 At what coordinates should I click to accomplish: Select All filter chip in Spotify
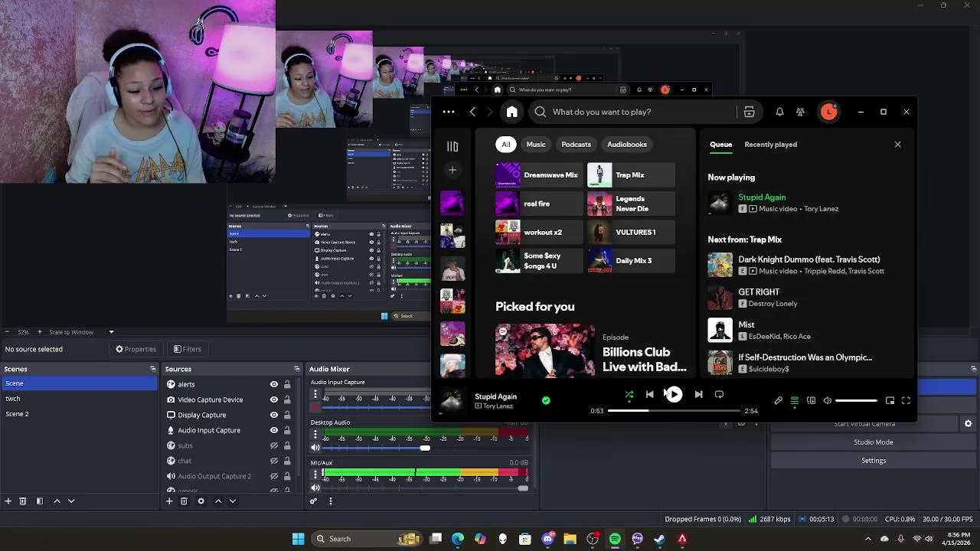[x=505, y=144]
